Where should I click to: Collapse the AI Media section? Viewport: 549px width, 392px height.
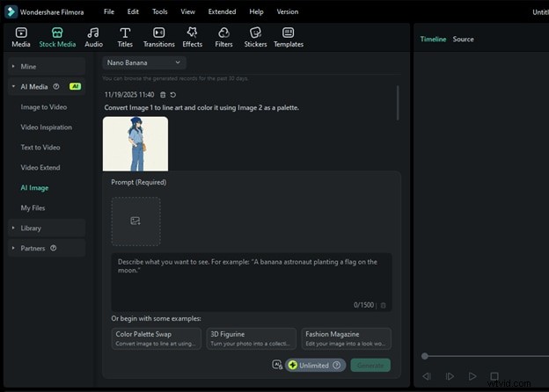[13, 86]
